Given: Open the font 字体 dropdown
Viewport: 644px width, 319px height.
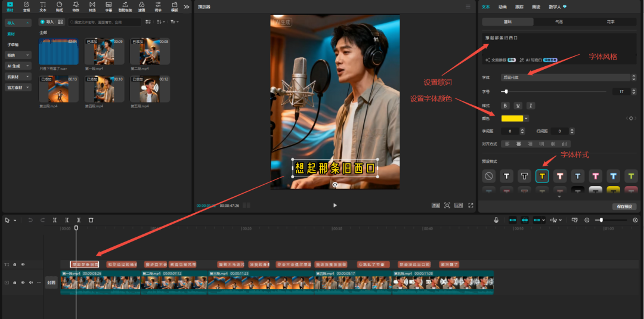Looking at the screenshot, I should [x=565, y=77].
